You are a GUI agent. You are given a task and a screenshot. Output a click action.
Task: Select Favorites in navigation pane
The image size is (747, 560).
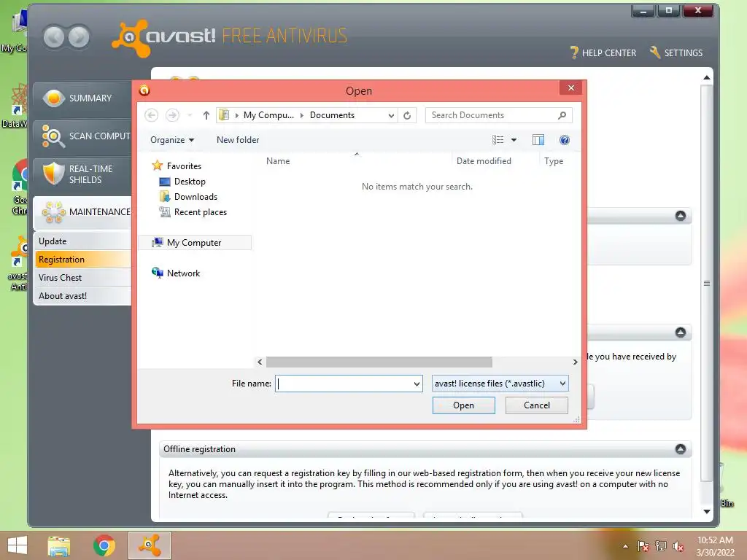click(184, 166)
